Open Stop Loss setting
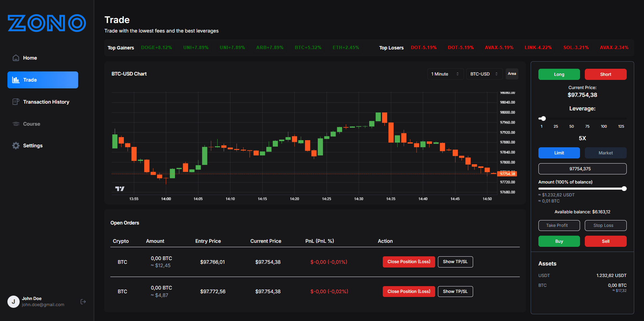The image size is (644, 321). (x=606, y=226)
